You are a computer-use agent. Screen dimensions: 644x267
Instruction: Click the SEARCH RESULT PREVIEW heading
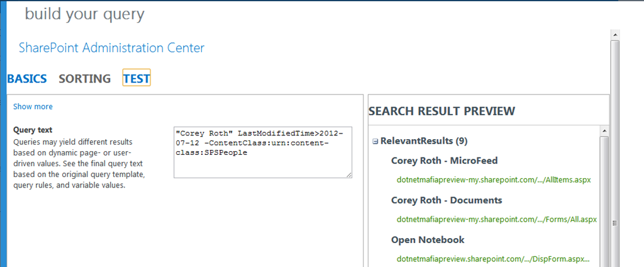click(x=442, y=111)
